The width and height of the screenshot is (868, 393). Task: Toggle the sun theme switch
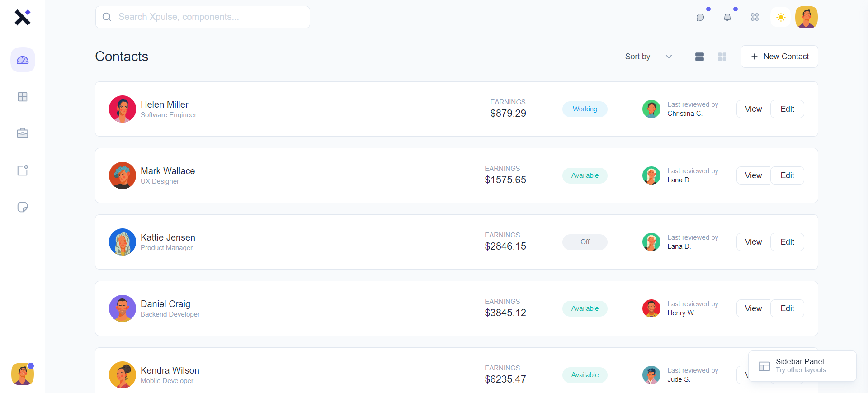[781, 17]
